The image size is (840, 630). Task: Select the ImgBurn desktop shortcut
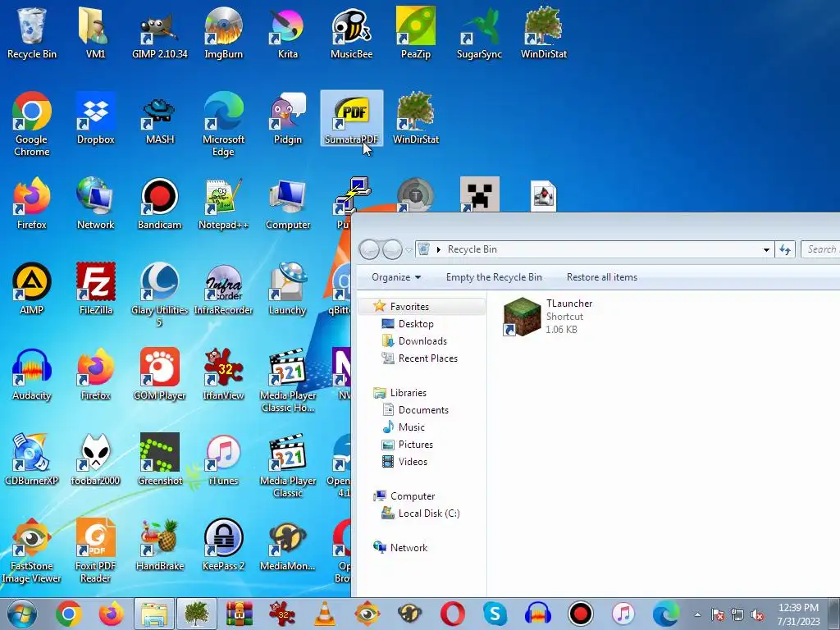pos(223,33)
